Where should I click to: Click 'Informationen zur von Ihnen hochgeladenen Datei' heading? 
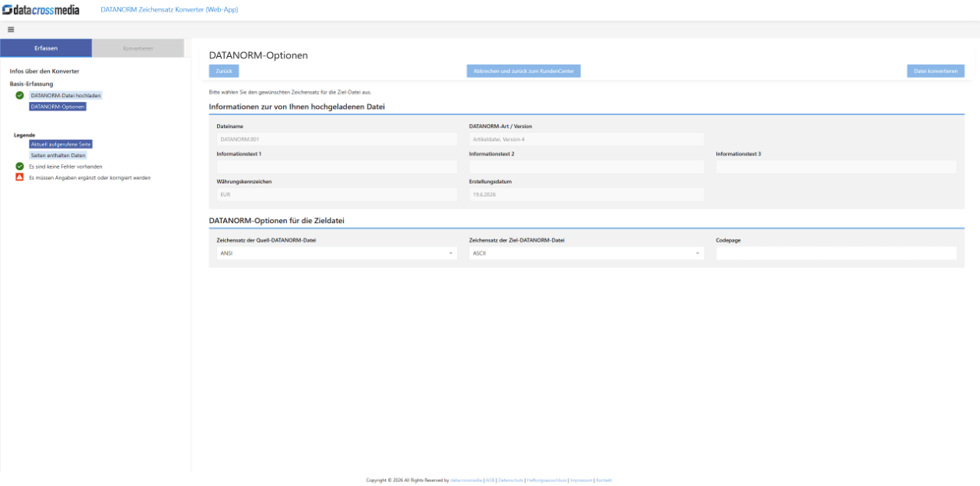click(x=297, y=107)
